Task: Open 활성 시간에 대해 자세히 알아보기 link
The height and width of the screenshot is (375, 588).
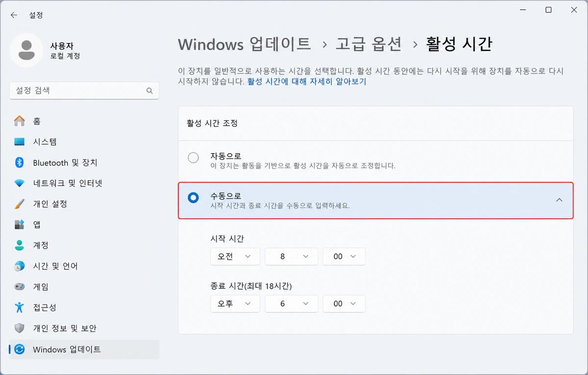Action: tap(307, 82)
